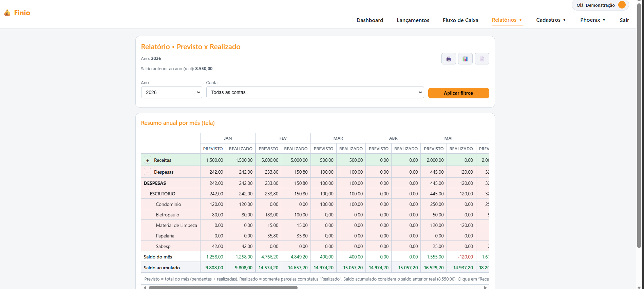This screenshot has height=289, width=644.
Task: Click the Aplicar filtros button
Action: (458, 93)
